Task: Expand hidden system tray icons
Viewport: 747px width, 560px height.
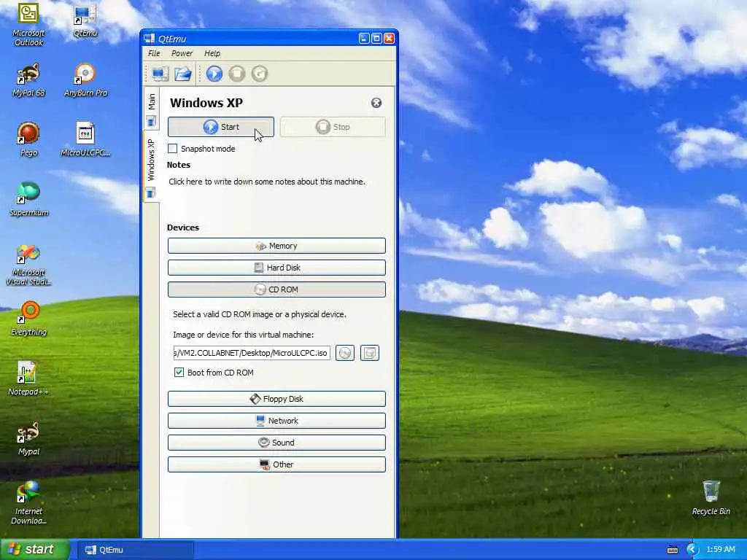Action: (x=692, y=550)
